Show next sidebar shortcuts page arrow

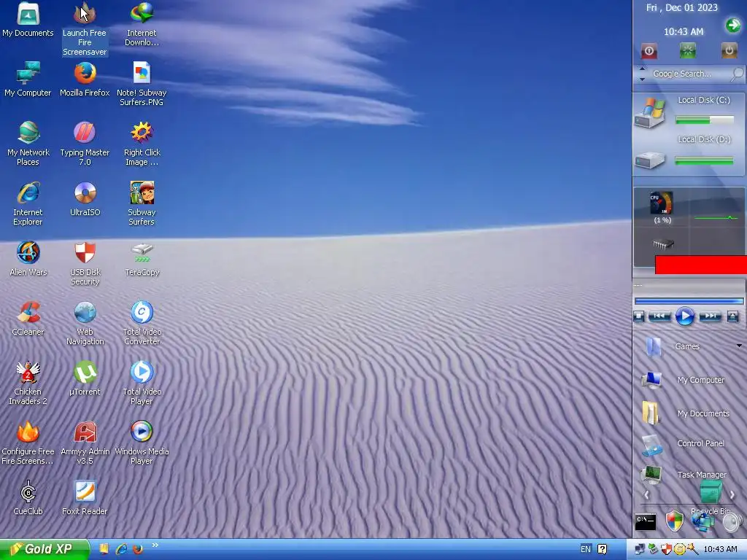(x=732, y=495)
